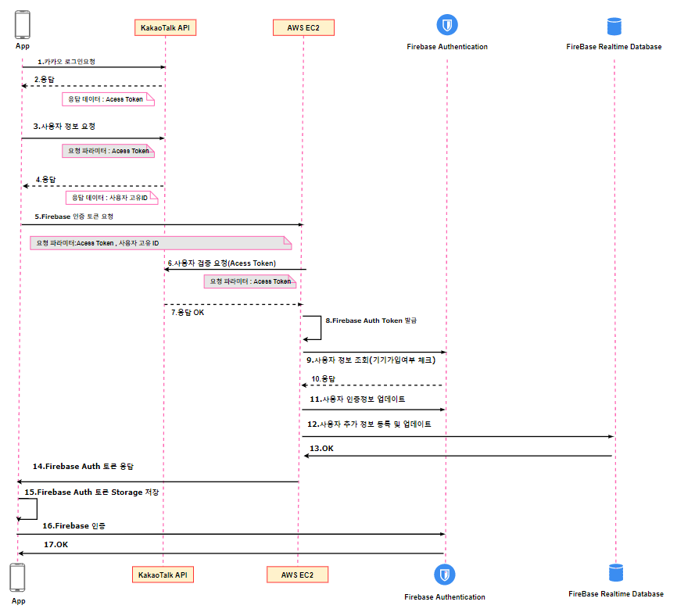Screen dimensions: 677x616
Task: Click the '8.Firebase Auth Token 발급' label
Action: (371, 321)
